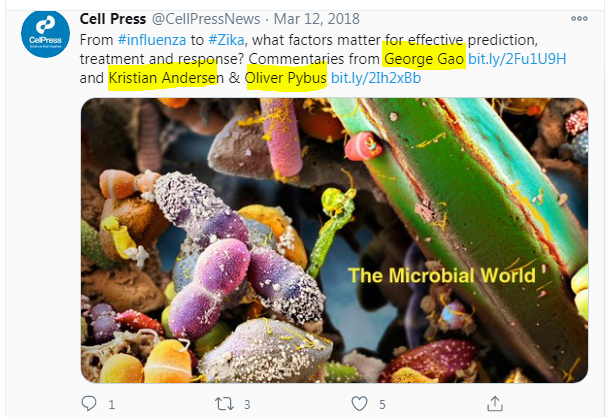Click the retweet count number 3
Viewport: 606px width, 417px height.
(x=246, y=404)
